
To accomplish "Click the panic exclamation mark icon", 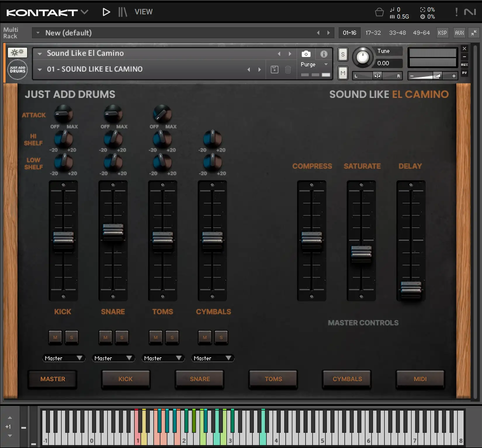I will (456, 12).
